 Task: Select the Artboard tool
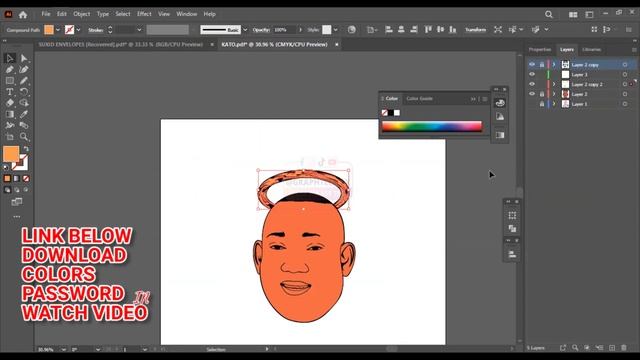tap(10, 137)
